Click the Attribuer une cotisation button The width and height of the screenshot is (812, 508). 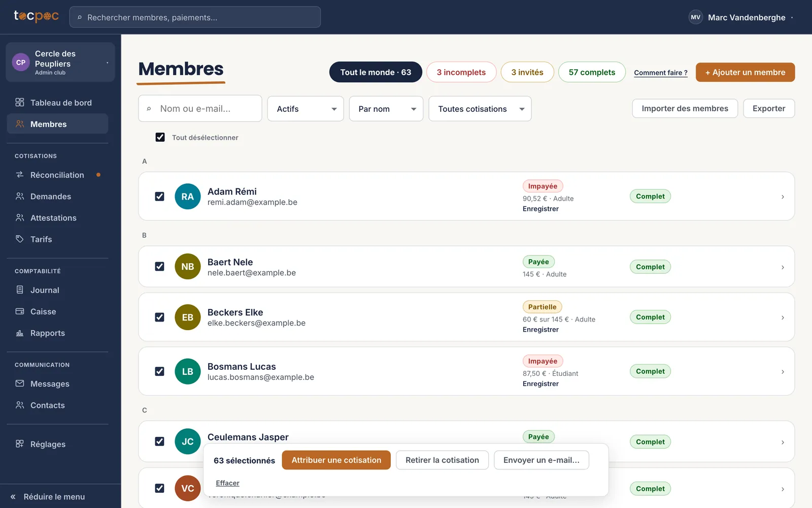(336, 460)
